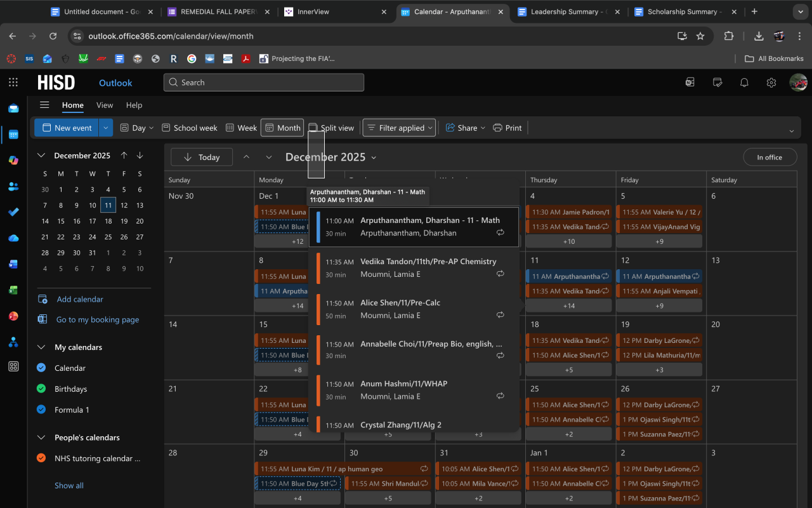Click in the Search box
812x508 pixels.
[x=263, y=83]
